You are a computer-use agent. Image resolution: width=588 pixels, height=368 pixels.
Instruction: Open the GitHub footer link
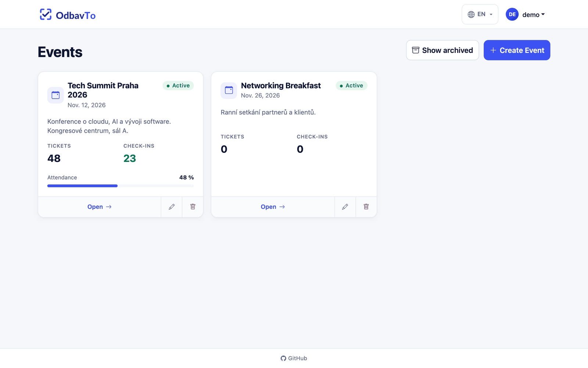point(294,358)
